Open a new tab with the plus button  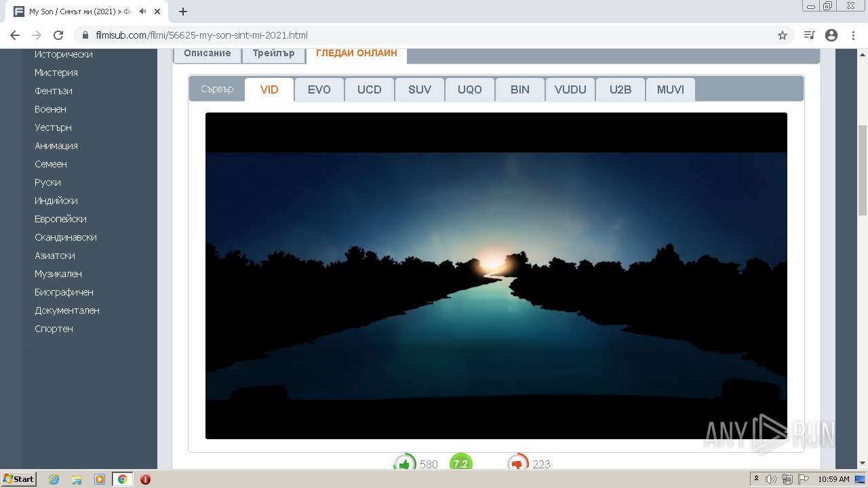pos(182,12)
